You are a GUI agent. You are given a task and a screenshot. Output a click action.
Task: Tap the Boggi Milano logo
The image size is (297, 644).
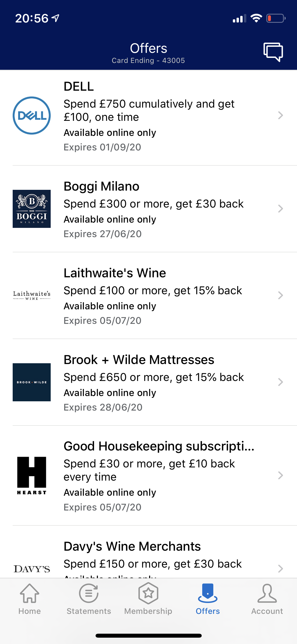tap(32, 209)
